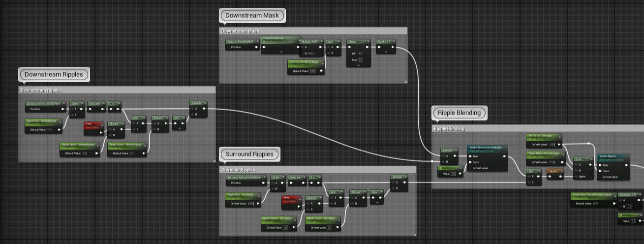Toggle Enable Downstream Ripples Default Value checkbox

491,168
